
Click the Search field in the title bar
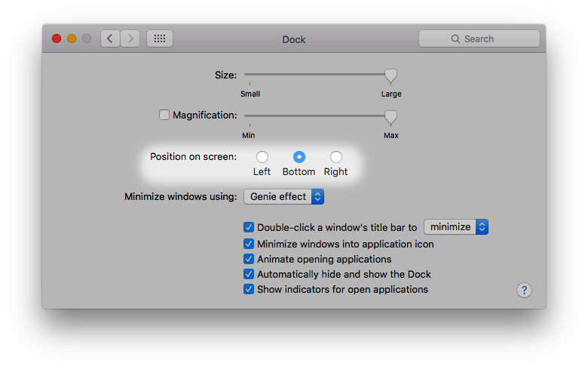[479, 38]
